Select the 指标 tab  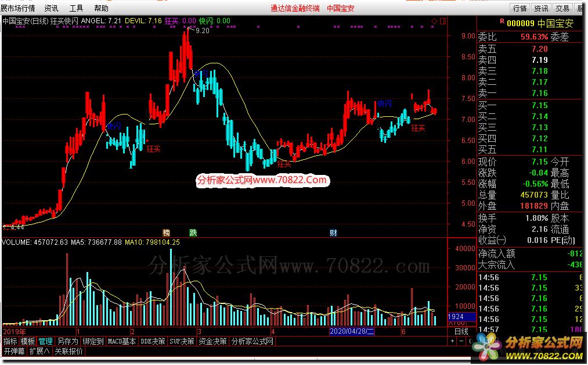pyautogui.click(x=10, y=341)
